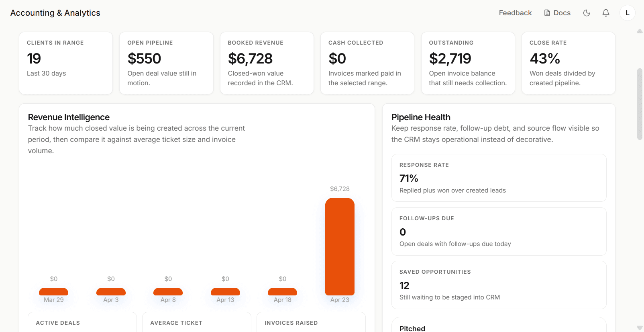The image size is (644, 332).
Task: Select the Mar 29 revenue bar
Action: (x=53, y=292)
